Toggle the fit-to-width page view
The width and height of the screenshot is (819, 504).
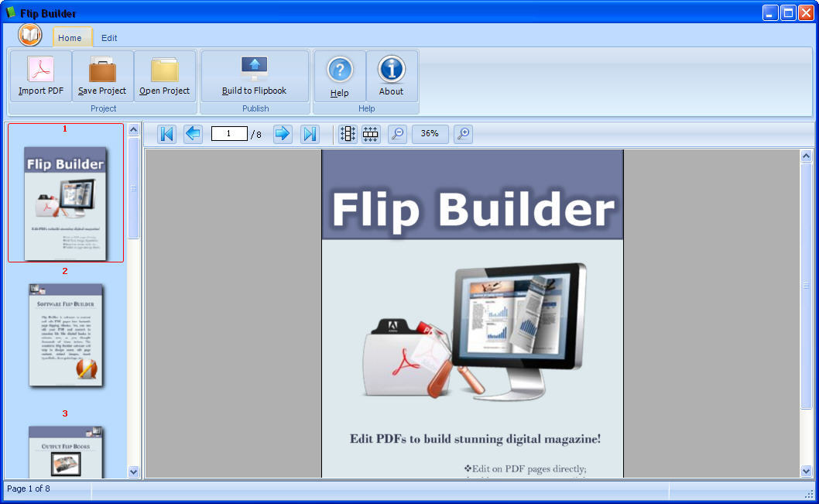(370, 133)
